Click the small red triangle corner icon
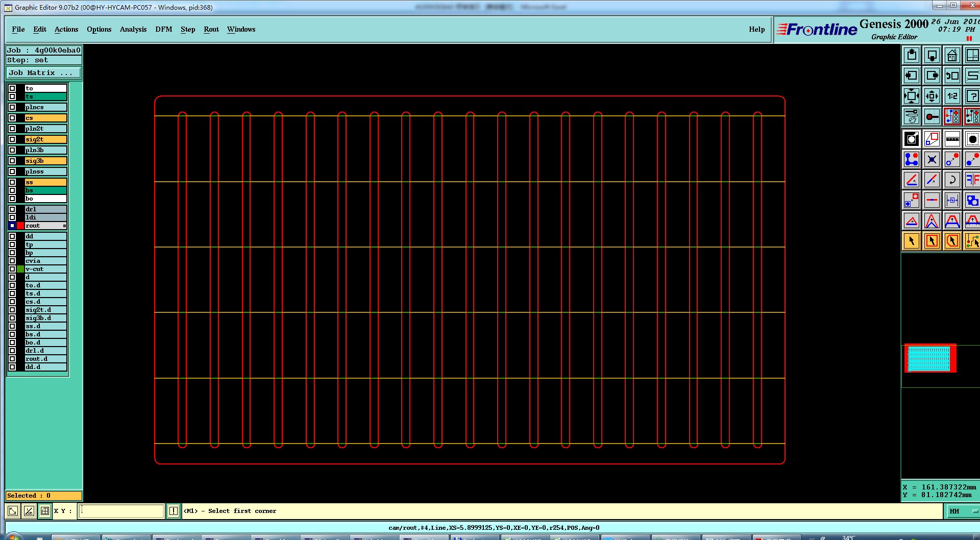Screen dimensions: 980x540 coord(912,220)
